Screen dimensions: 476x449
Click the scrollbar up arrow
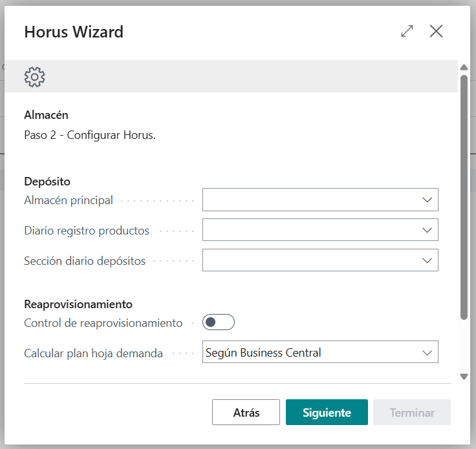pos(464,67)
